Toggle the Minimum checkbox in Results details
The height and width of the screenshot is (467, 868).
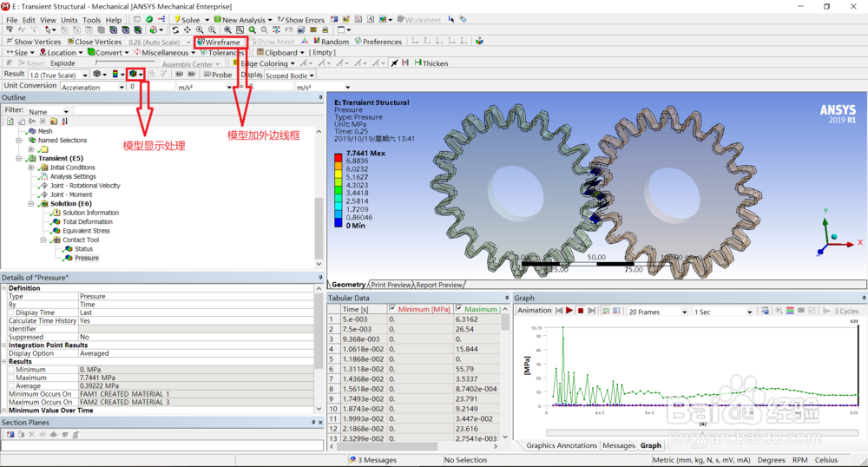[x=11, y=370]
